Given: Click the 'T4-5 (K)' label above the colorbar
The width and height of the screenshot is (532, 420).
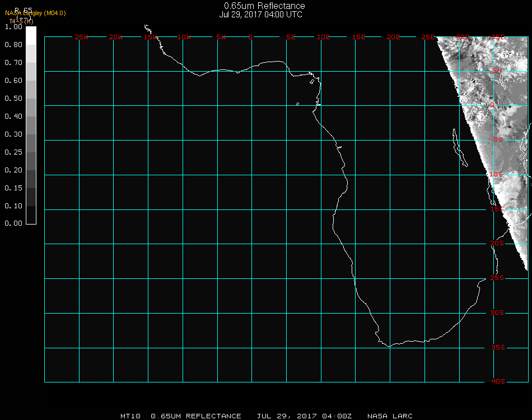Looking at the screenshot, I should pyautogui.click(x=21, y=21).
